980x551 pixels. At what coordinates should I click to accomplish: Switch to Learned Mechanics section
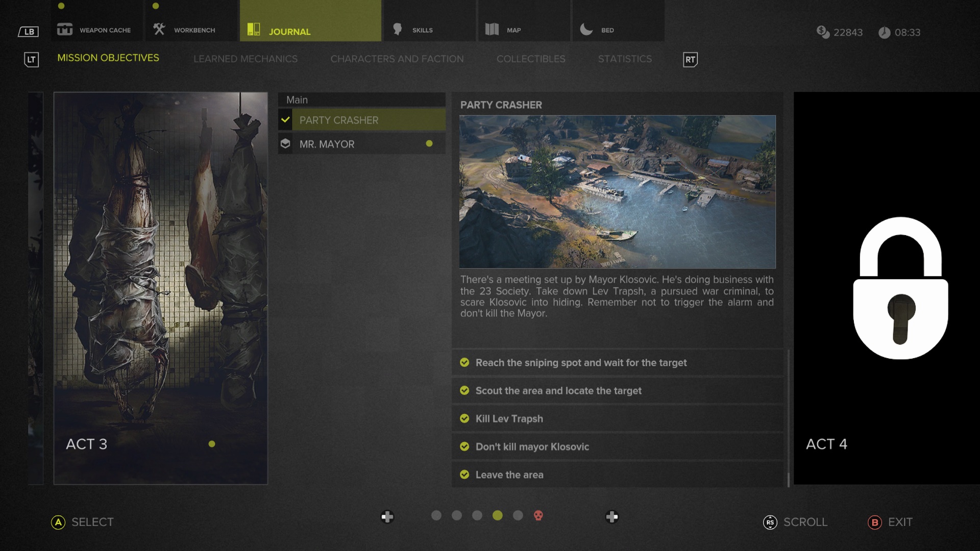(x=246, y=59)
